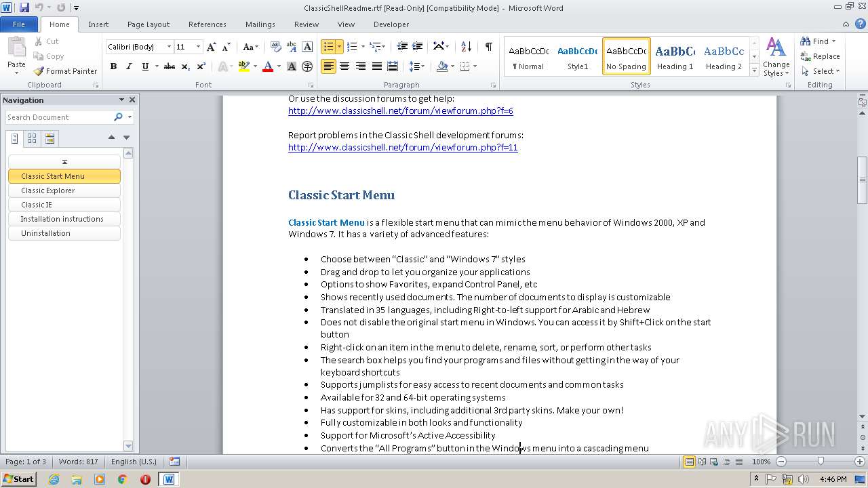The image size is (868, 488).
Task: Open the Font name dropdown
Action: pos(170,47)
